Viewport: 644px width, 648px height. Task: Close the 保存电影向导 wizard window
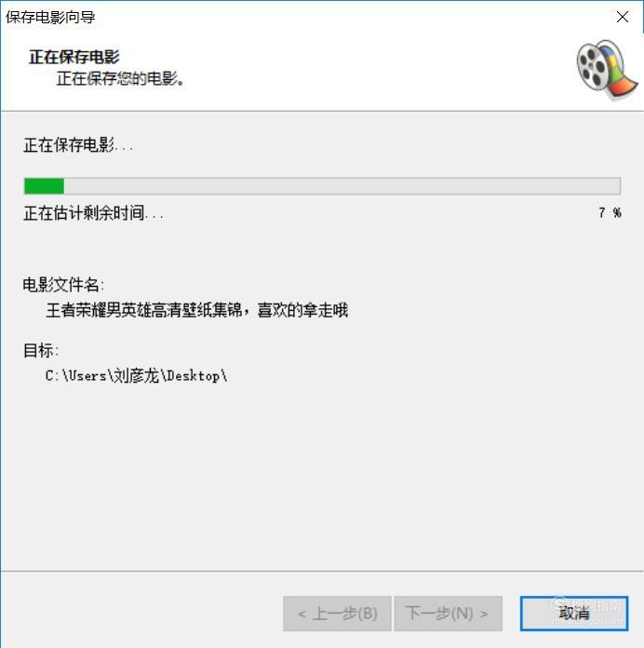(622, 17)
